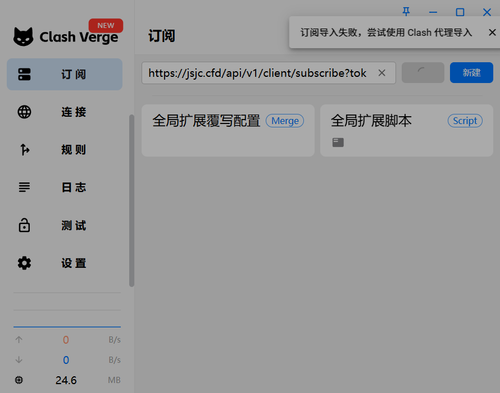Click the Clash Verge cat logo
This screenshot has width=500, height=393.
[23, 37]
